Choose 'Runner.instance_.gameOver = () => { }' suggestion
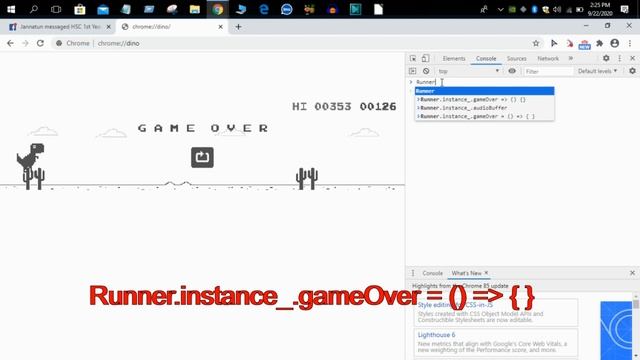This screenshot has width=640, height=360. tap(484, 116)
